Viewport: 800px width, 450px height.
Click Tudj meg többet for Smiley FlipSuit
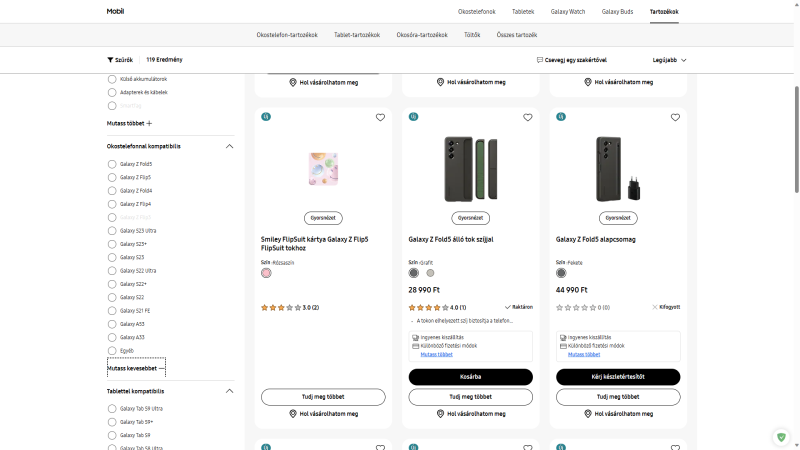pyautogui.click(x=323, y=397)
